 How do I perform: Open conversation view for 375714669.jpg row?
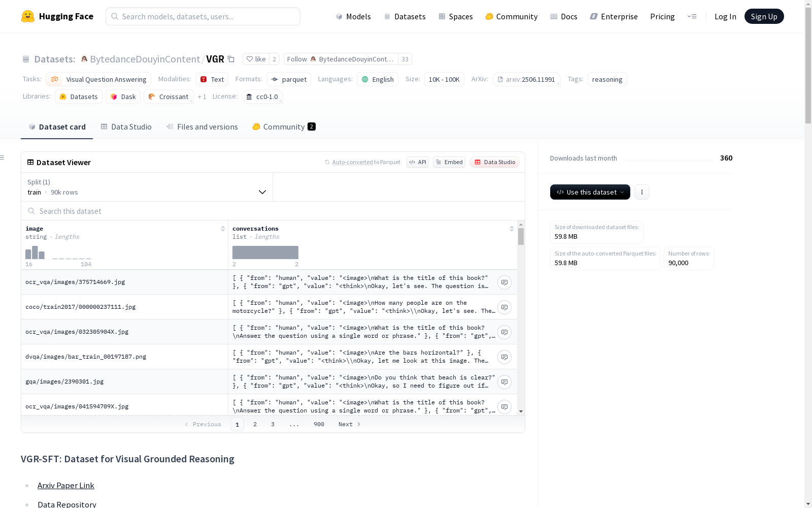click(504, 282)
